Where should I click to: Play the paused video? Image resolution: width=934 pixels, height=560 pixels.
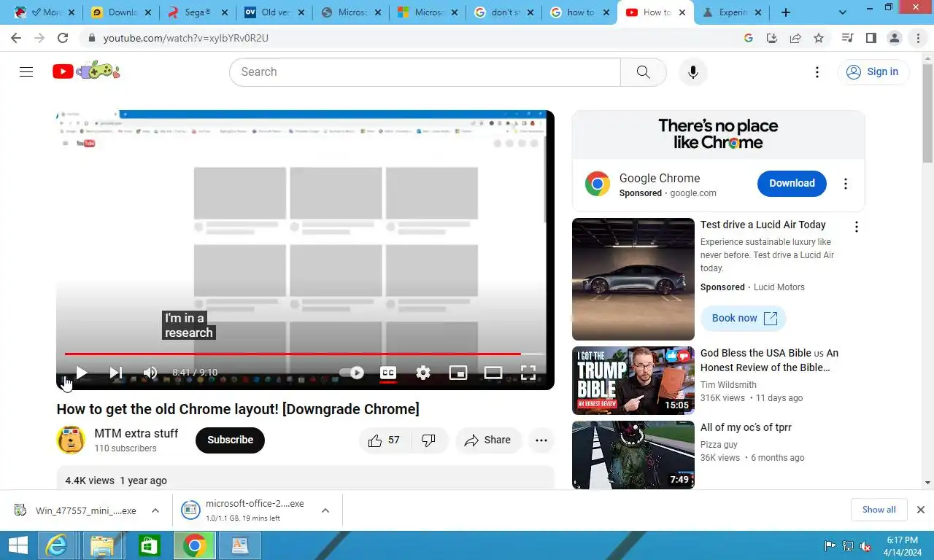(x=82, y=373)
